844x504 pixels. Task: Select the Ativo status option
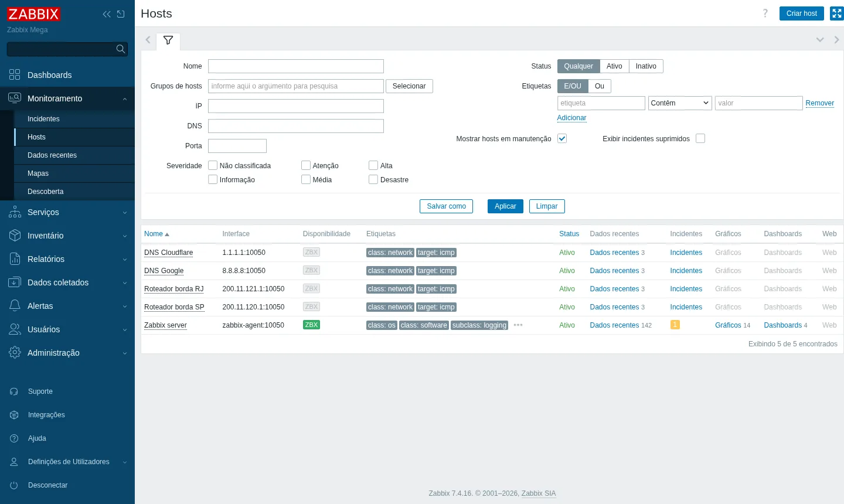pyautogui.click(x=614, y=66)
